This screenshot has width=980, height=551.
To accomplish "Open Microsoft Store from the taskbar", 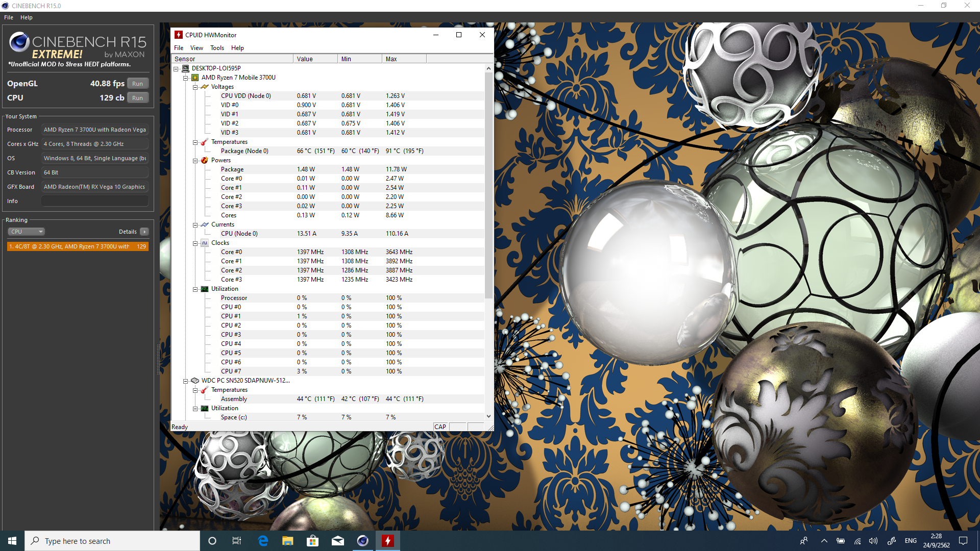I will (312, 541).
